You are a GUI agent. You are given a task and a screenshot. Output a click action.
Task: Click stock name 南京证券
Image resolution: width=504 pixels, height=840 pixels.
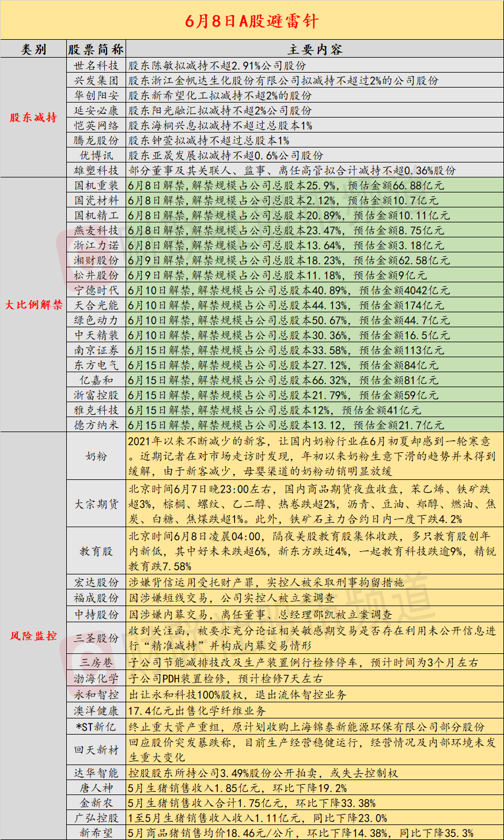96,350
